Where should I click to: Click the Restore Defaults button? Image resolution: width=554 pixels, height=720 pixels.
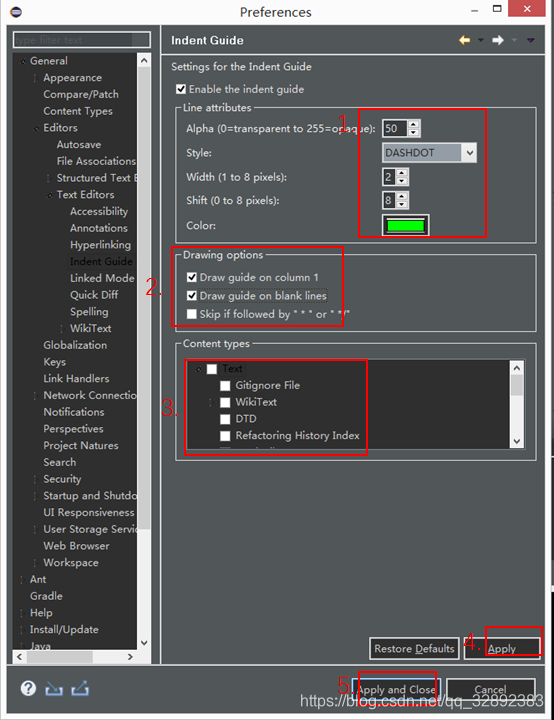(x=414, y=648)
